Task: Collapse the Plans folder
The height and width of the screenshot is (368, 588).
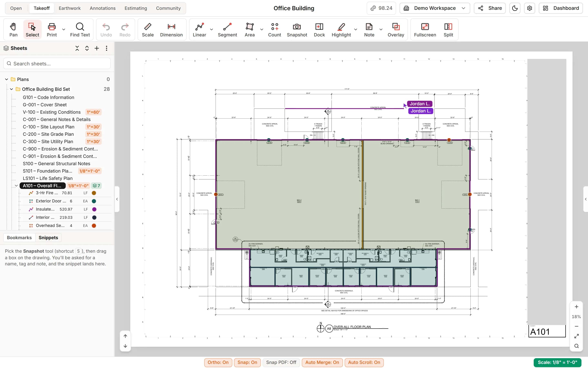Action: [x=7, y=79]
